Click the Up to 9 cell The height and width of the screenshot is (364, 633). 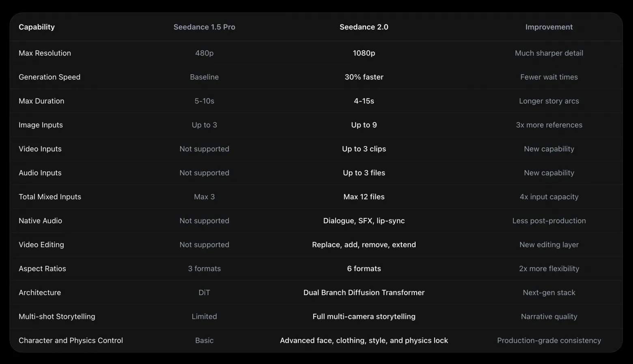(x=364, y=125)
